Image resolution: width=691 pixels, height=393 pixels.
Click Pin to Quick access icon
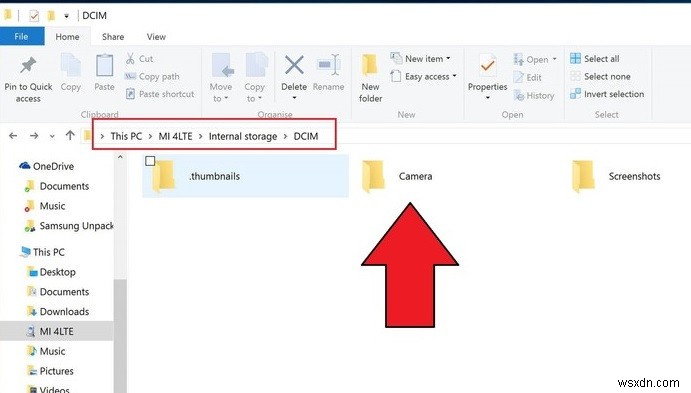tap(28, 66)
